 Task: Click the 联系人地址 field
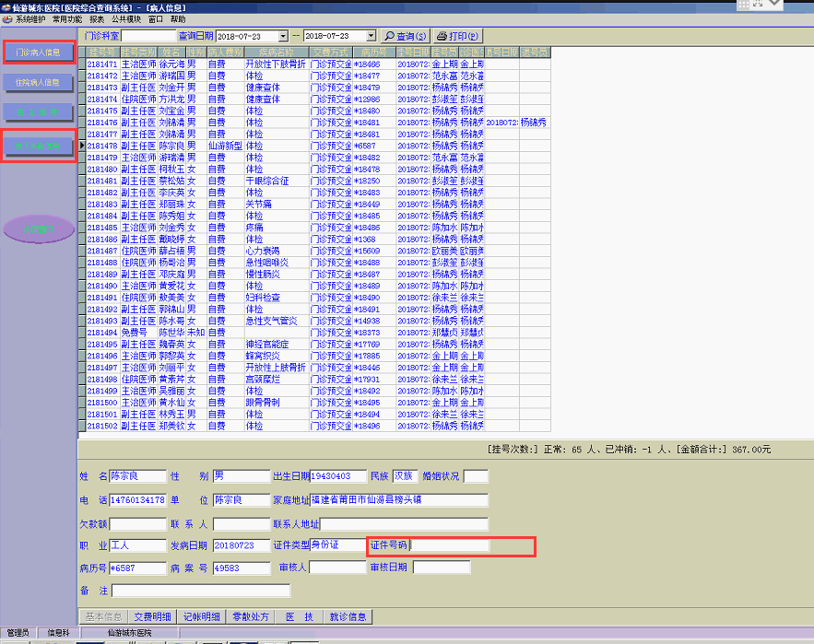404,524
